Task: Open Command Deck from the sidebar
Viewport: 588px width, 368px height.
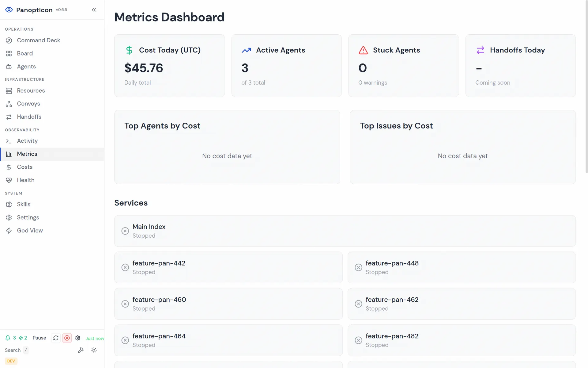Action: (52, 40)
